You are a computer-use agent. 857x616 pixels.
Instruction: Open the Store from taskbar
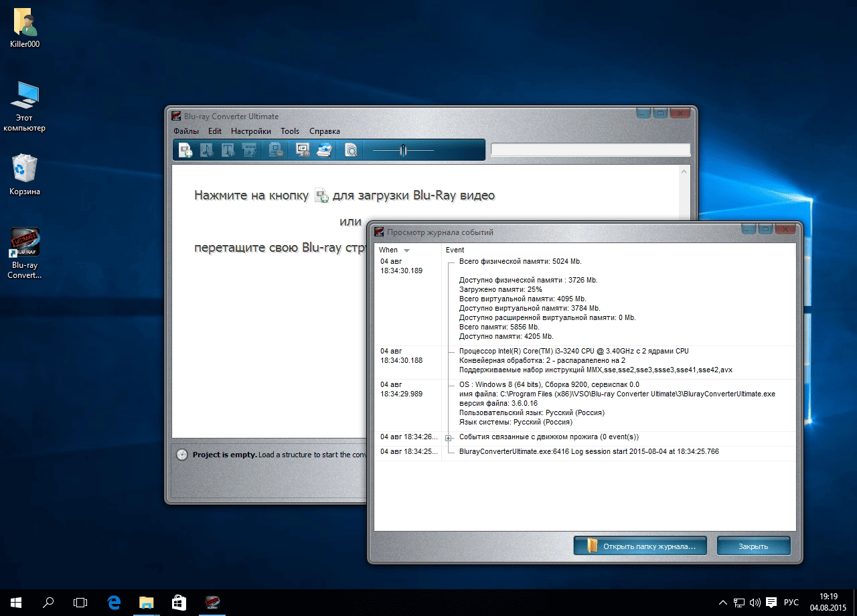click(x=178, y=603)
